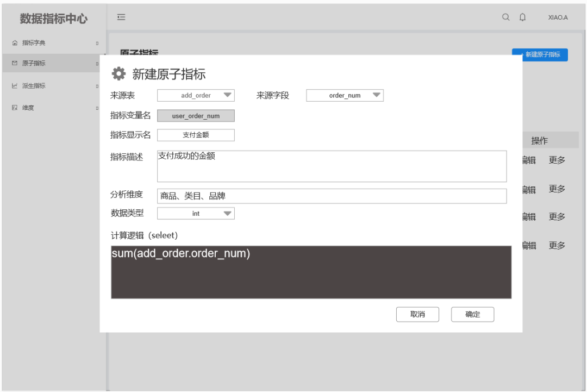Click the 维度 icon in the sidebar
587x392 pixels.
point(14,107)
